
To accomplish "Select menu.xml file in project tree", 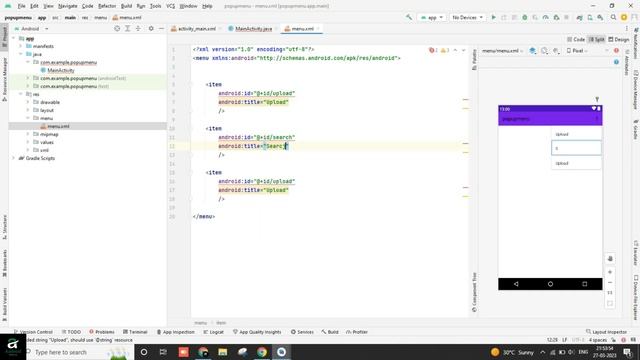I will (x=58, y=126).
